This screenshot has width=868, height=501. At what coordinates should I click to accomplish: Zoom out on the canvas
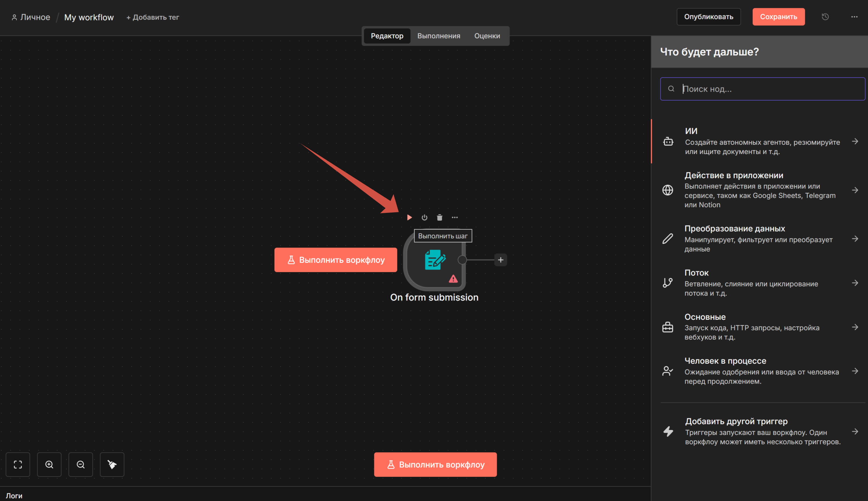pos(81,465)
